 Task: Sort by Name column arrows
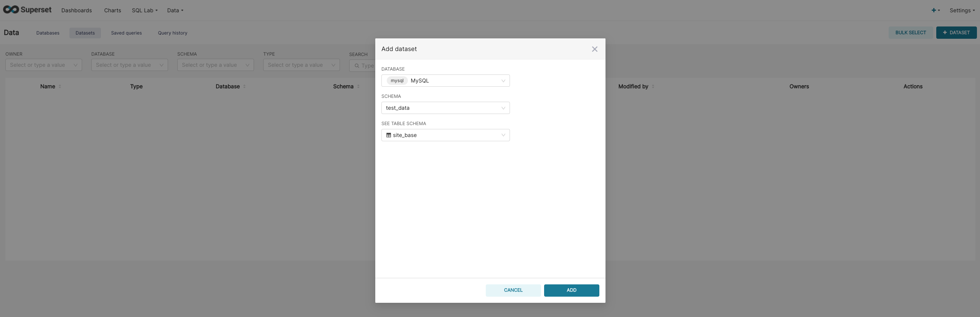click(x=60, y=87)
